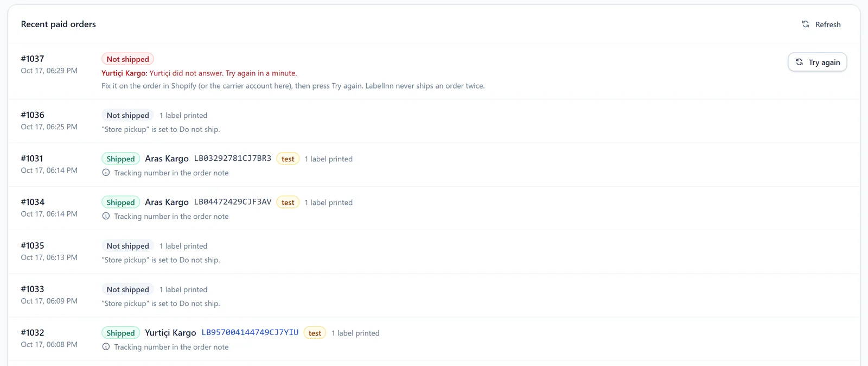Click "1 label printed" on order #1032
Image resolution: width=868 pixels, height=366 pixels.
point(355,333)
